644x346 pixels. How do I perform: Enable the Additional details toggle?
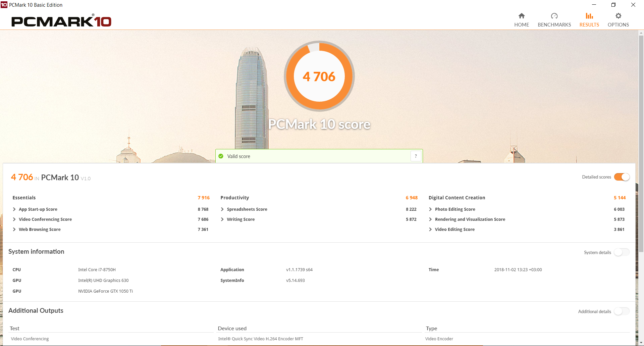pyautogui.click(x=622, y=311)
